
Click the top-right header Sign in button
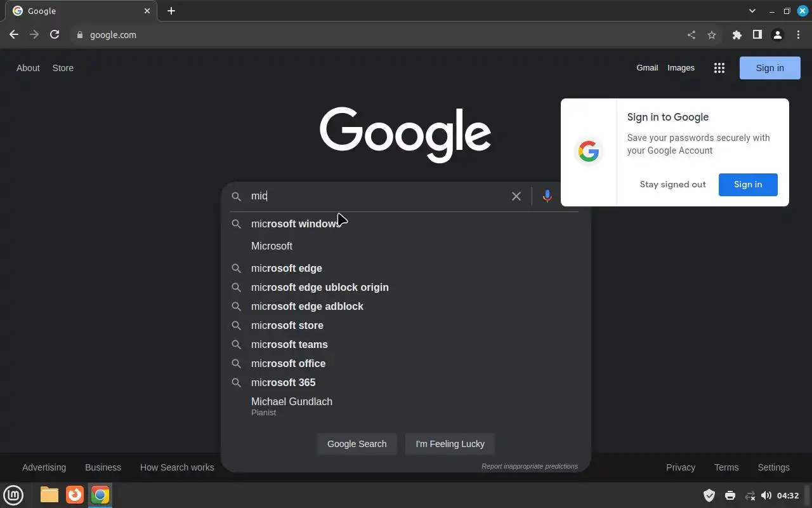pos(769,68)
